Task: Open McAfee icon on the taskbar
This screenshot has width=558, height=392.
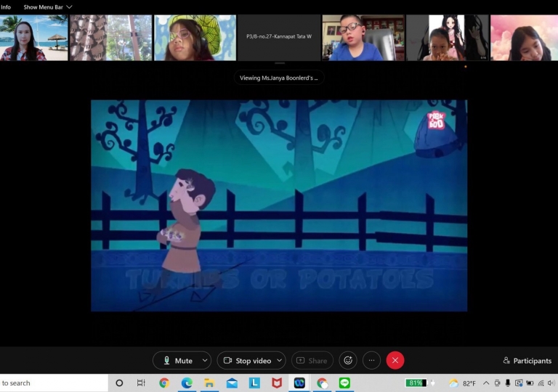Action: click(277, 383)
